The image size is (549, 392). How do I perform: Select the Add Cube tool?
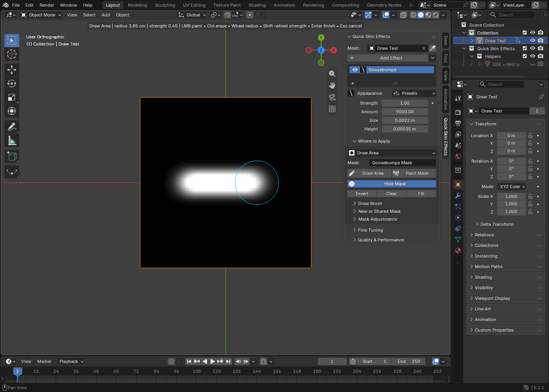tap(12, 156)
